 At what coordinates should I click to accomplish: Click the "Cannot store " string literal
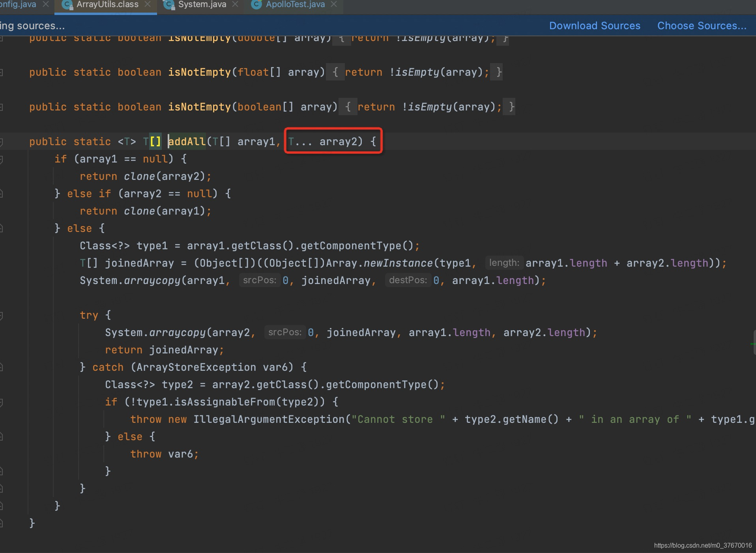tap(399, 419)
